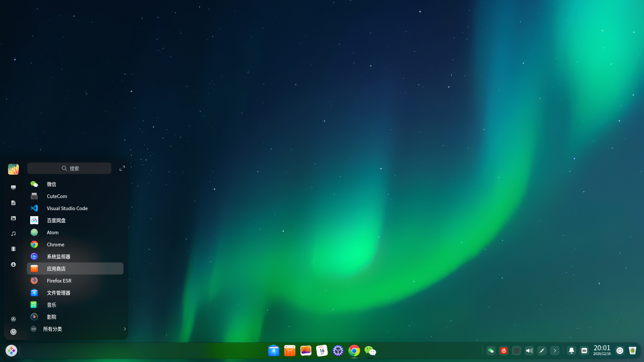Collapse hidden tray icons using the chevron
Viewport: 644px width, 362px height.
(555, 351)
